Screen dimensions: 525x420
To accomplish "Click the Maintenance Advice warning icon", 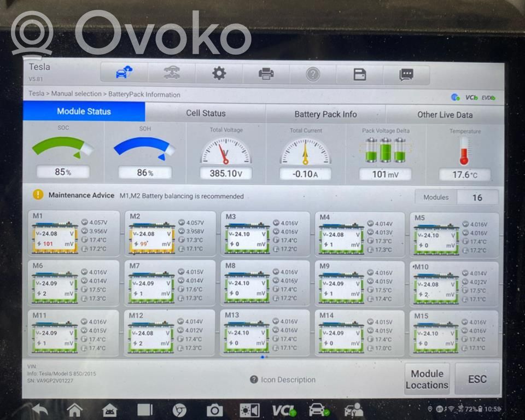I will (38, 195).
